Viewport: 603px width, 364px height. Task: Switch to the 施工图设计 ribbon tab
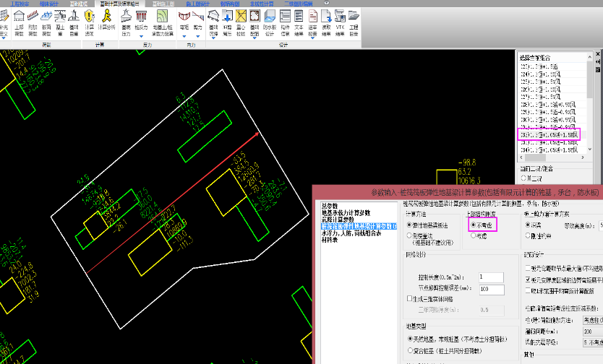click(198, 4)
